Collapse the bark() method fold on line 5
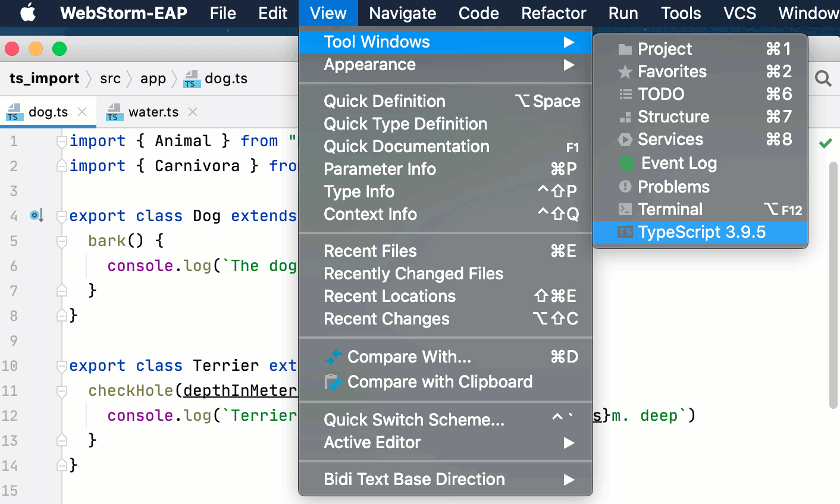This screenshot has height=504, width=840. tap(61, 241)
